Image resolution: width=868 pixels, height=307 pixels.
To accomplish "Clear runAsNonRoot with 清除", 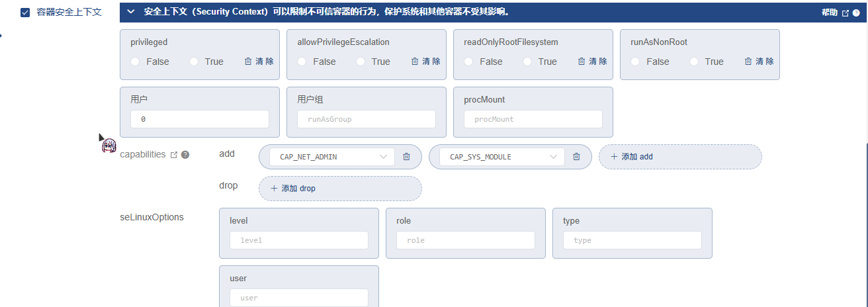I will click(x=759, y=62).
